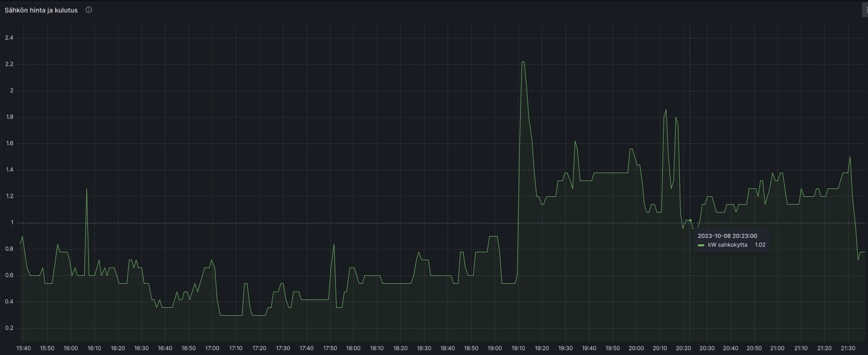
Task: Click the highlighted data point at 20:23
Action: [690, 220]
